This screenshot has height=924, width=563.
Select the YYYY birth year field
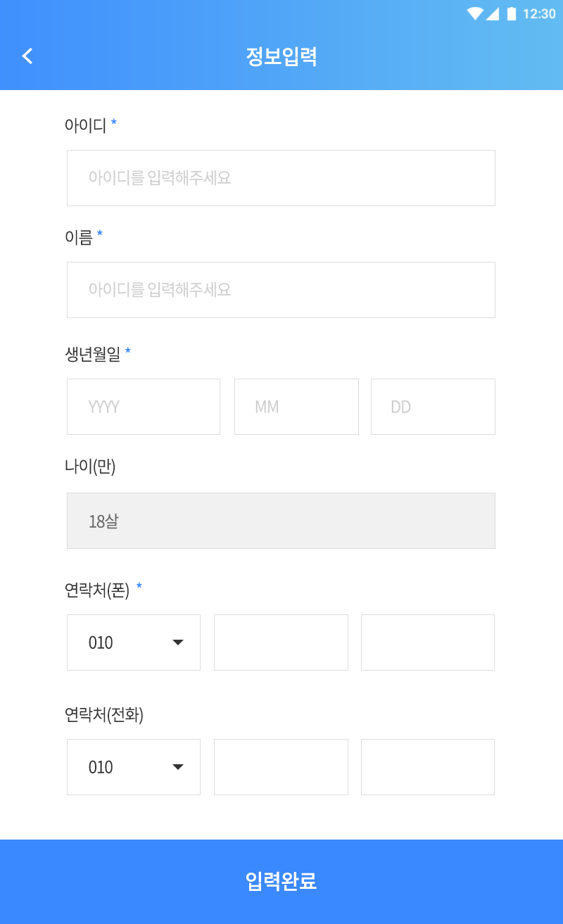click(x=144, y=407)
